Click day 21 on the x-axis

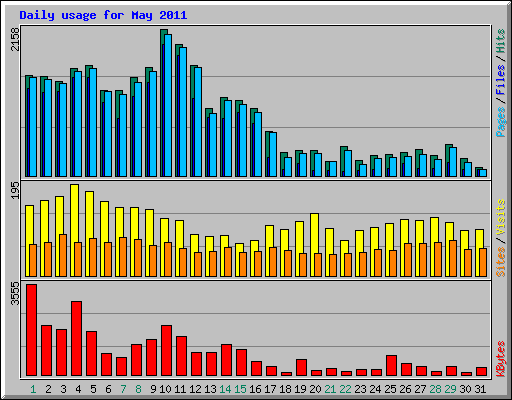[x=330, y=389]
